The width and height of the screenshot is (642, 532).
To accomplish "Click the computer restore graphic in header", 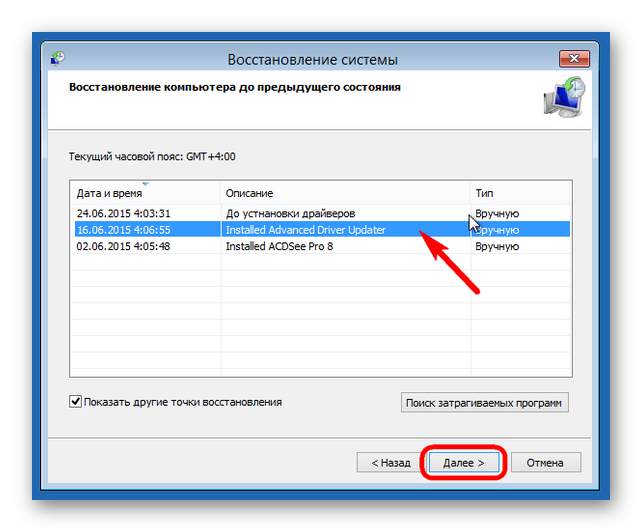I will click(564, 100).
